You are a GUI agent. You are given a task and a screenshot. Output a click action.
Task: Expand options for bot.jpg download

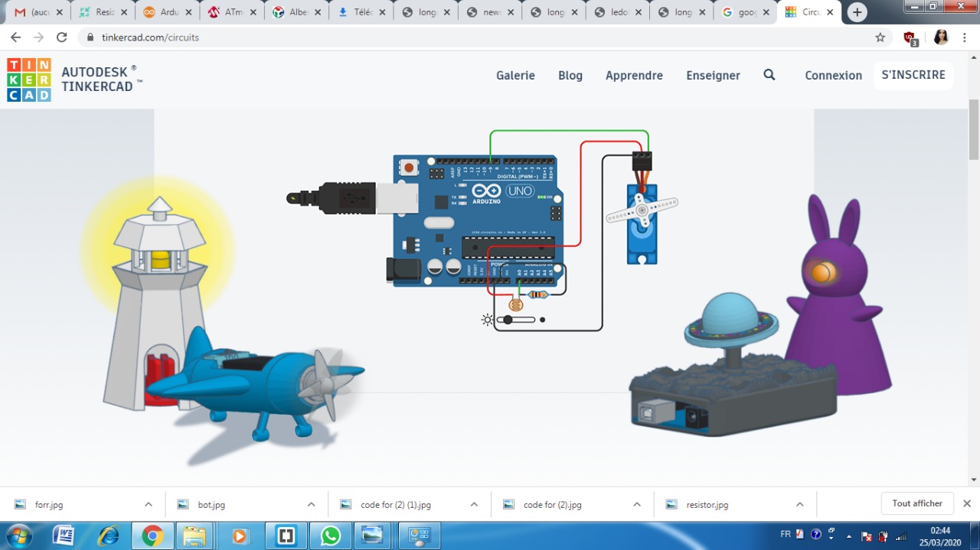pyautogui.click(x=311, y=505)
